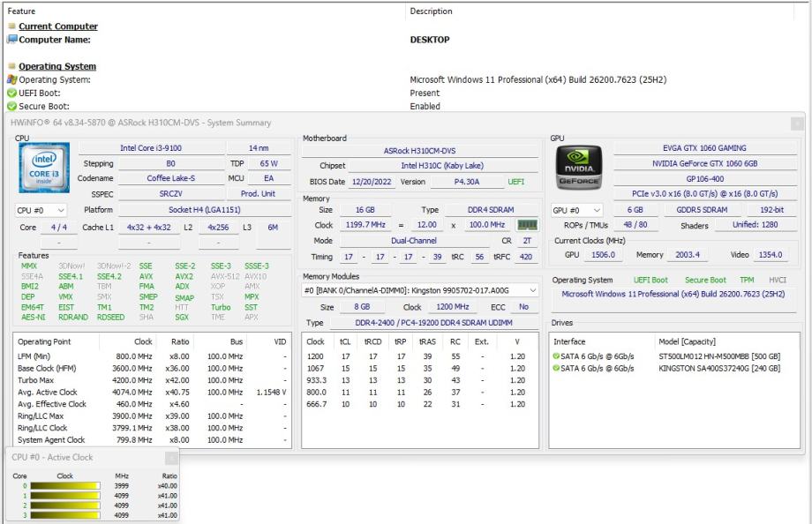The width and height of the screenshot is (812, 524).
Task: Click the Windows icon beside Operating System row
Action: pyautogui.click(x=11, y=80)
